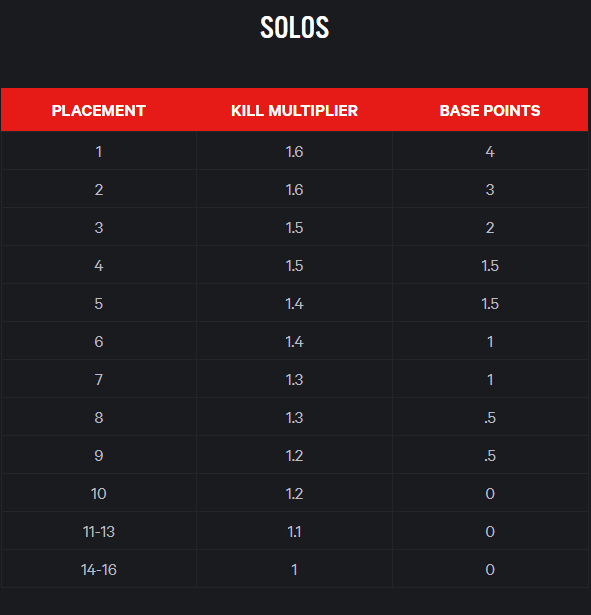Select the PLACEMENT column header
Image resolution: width=591 pixels, height=615 pixels.
99,111
